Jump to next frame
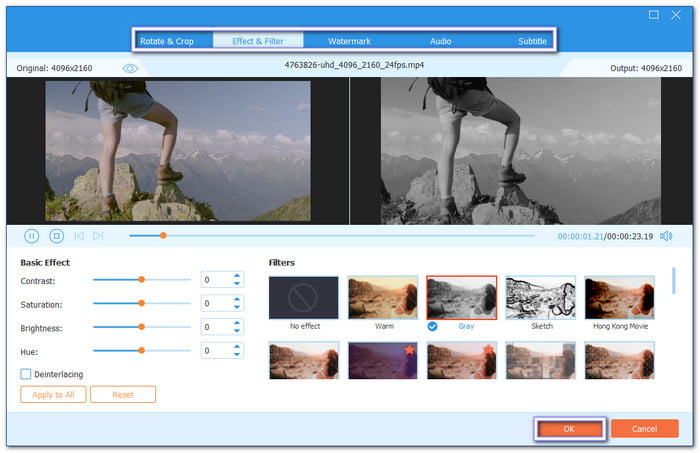The width and height of the screenshot is (700, 453). tap(98, 236)
